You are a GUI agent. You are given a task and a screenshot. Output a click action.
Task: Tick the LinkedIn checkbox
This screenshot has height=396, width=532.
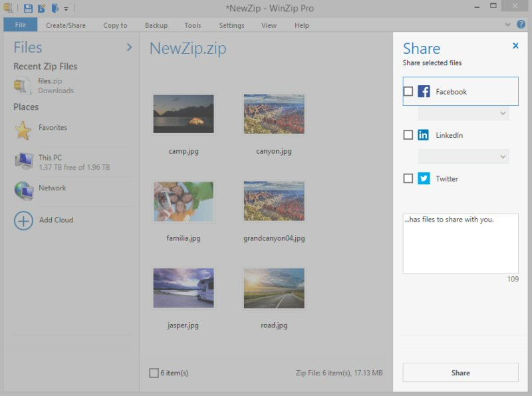tap(408, 135)
